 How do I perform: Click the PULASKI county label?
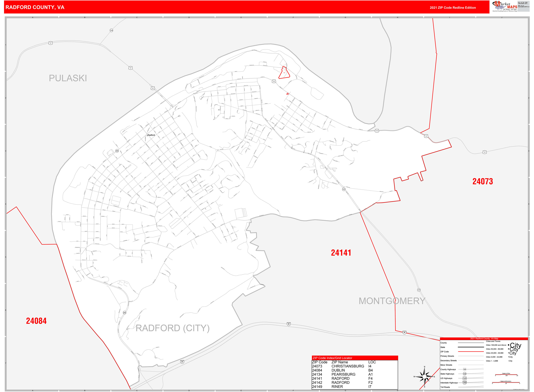(x=68, y=78)
